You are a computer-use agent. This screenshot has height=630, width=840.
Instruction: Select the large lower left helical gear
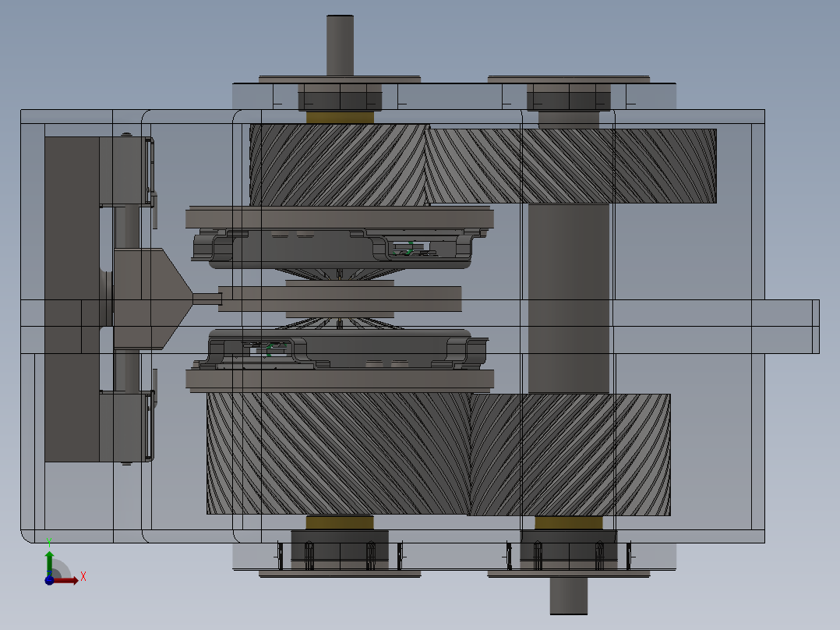coord(338,454)
